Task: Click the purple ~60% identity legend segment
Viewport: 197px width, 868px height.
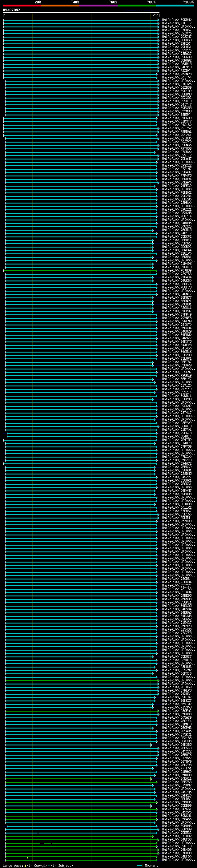Action: [x=98, y=6]
